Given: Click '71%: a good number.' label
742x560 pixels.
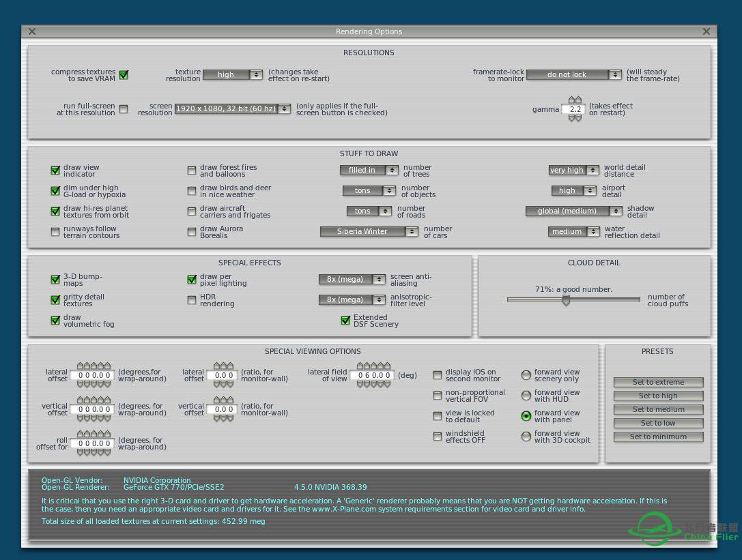Looking at the screenshot, I should [x=573, y=289].
